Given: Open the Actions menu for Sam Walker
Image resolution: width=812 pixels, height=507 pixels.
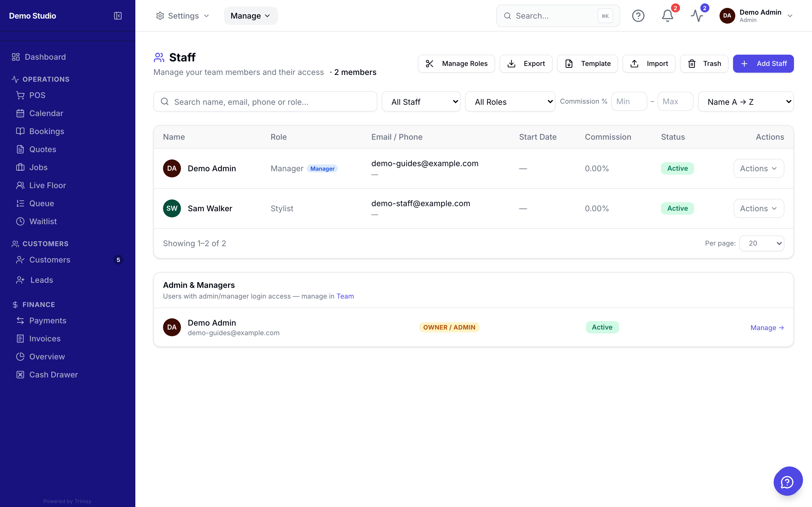Looking at the screenshot, I should (759, 208).
